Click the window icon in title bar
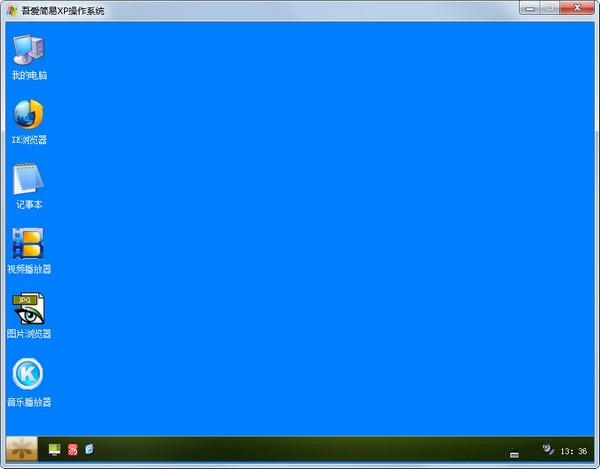Image resolution: width=600 pixels, height=469 pixels. [11, 10]
